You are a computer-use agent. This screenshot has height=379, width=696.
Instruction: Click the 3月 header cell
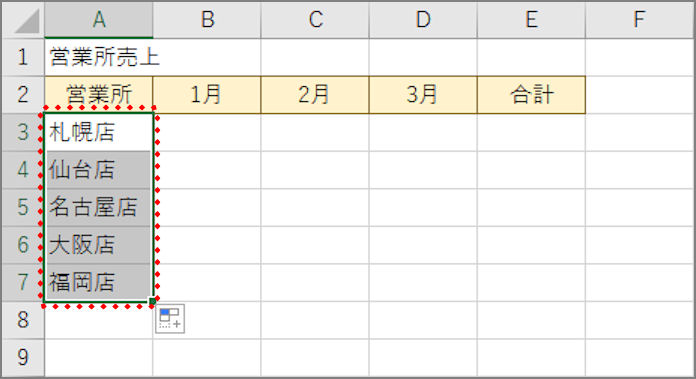423,95
